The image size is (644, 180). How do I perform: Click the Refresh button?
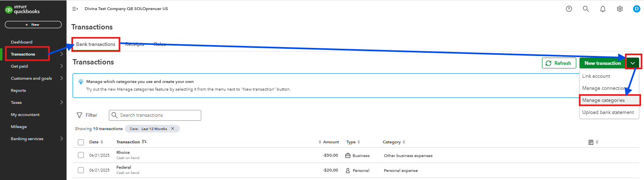pos(559,63)
